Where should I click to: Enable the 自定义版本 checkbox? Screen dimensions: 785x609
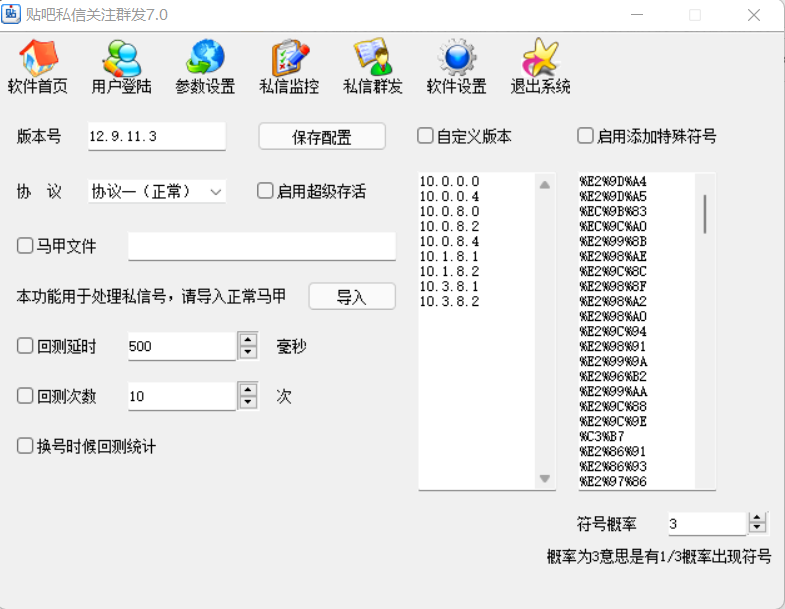point(425,136)
